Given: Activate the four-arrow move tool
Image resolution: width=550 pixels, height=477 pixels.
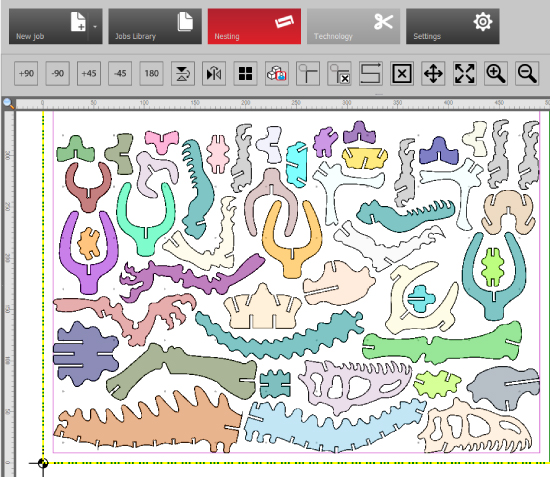Looking at the screenshot, I should [433, 73].
